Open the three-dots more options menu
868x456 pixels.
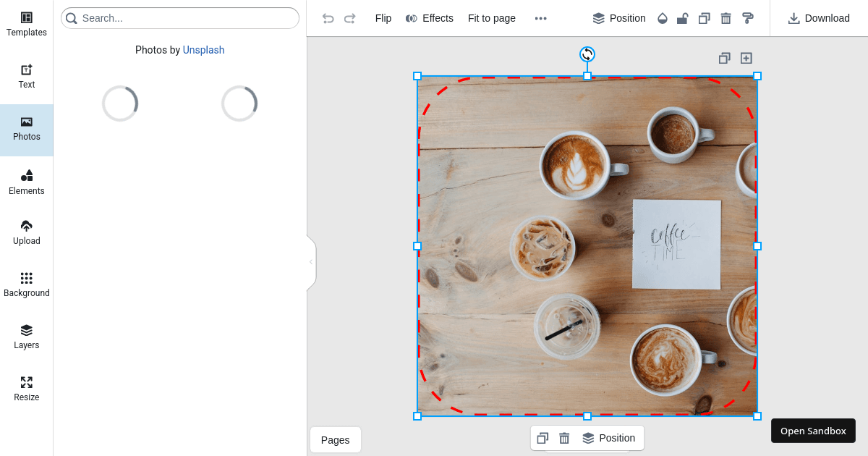[x=541, y=18]
